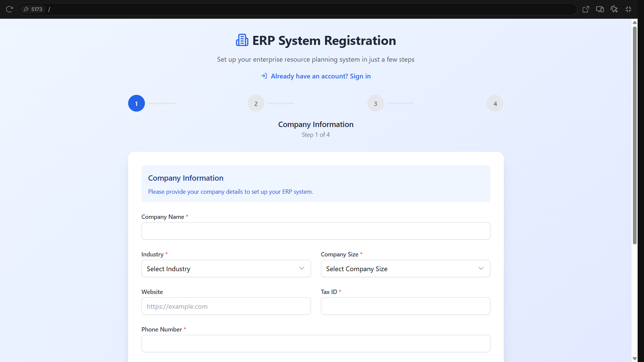Click the ERP building logo icon
This screenshot has width=644, height=362.
tap(242, 40)
